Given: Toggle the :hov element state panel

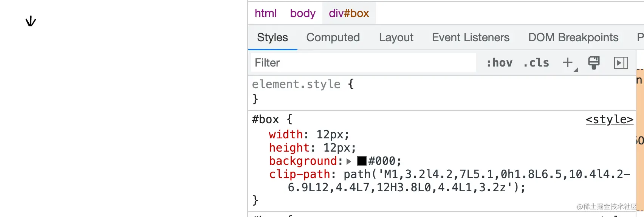Looking at the screenshot, I should coord(499,63).
